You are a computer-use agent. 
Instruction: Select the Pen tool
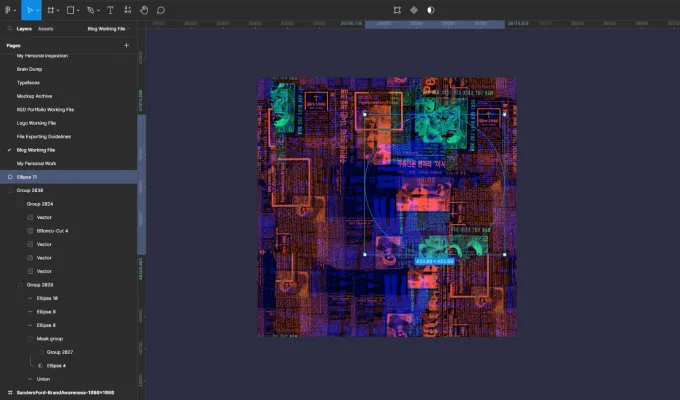90,10
